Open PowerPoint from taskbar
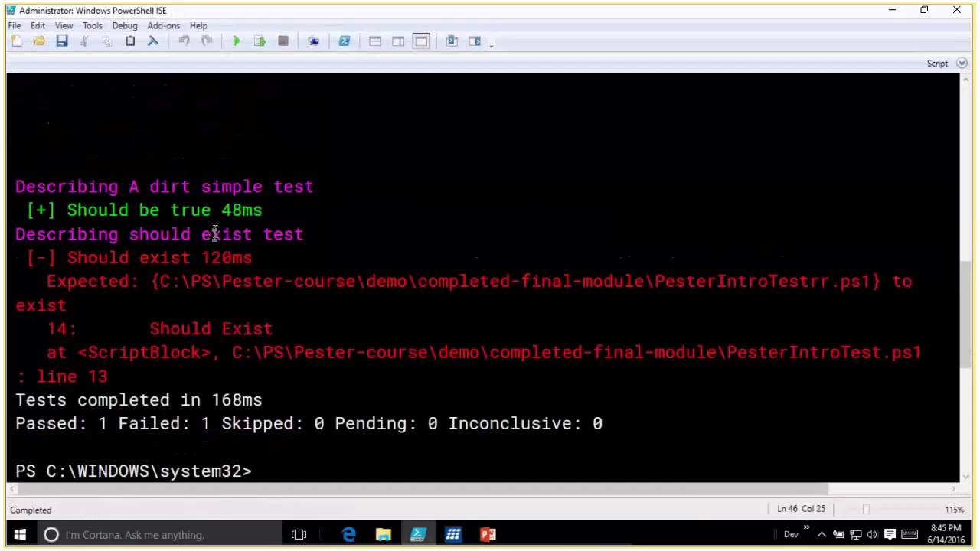The image size is (980, 551). (488, 534)
